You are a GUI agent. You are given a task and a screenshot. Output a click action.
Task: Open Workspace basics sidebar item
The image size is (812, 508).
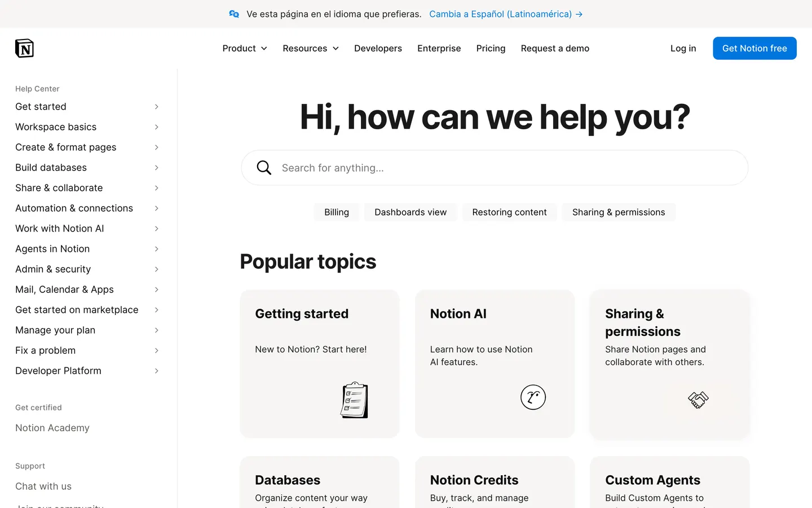pyautogui.click(x=56, y=127)
